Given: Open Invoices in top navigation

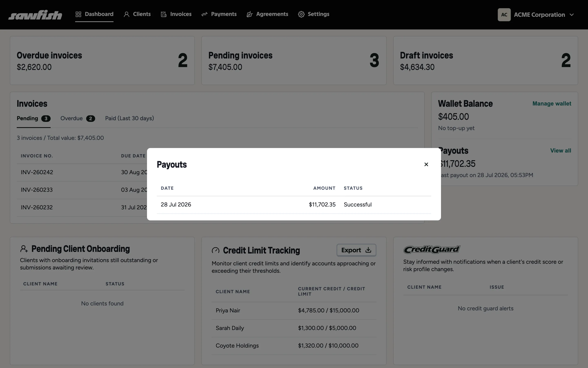Looking at the screenshot, I should click(x=176, y=14).
